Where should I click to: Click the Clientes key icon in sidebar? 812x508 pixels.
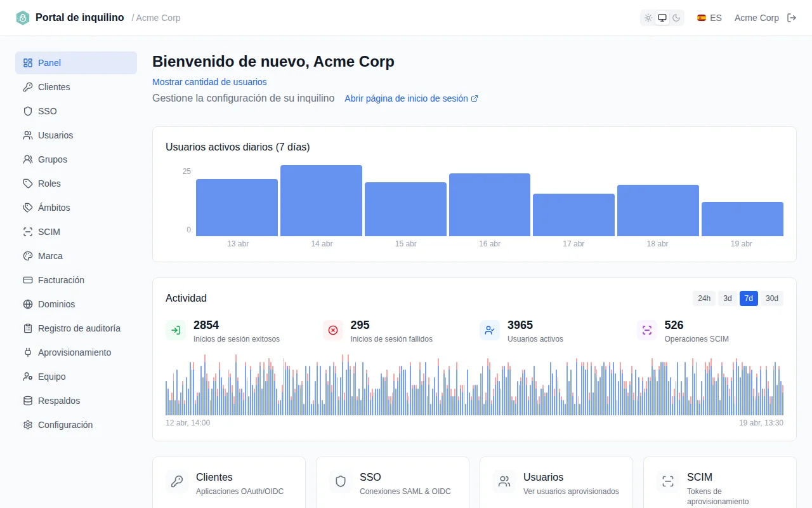point(28,87)
